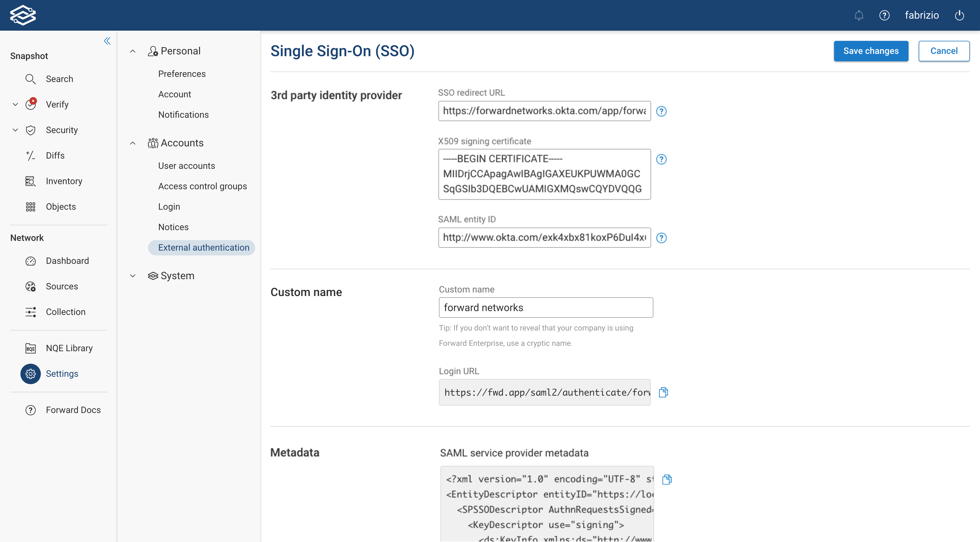This screenshot has width=980, height=542.
Task: Open the Preferences settings page
Action: pyautogui.click(x=182, y=74)
